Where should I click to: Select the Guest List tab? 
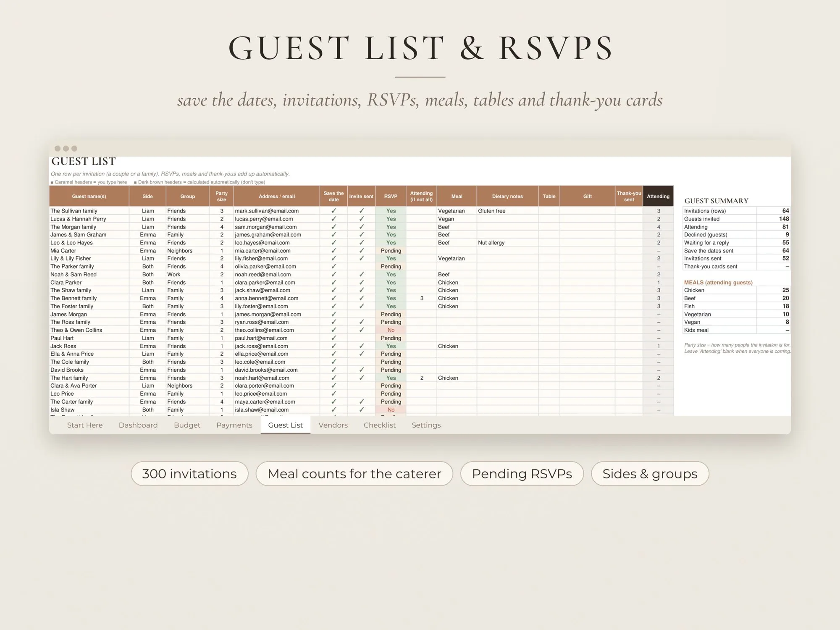pos(286,425)
